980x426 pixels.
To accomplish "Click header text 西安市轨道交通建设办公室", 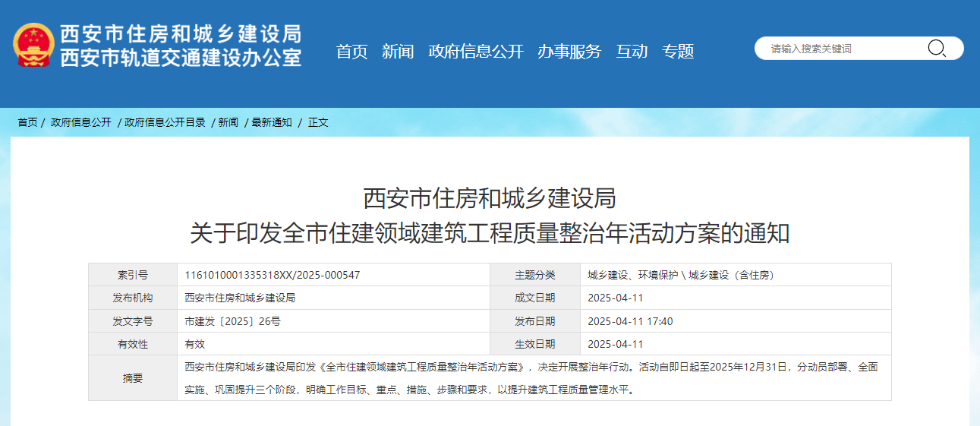I will pyautogui.click(x=181, y=58).
